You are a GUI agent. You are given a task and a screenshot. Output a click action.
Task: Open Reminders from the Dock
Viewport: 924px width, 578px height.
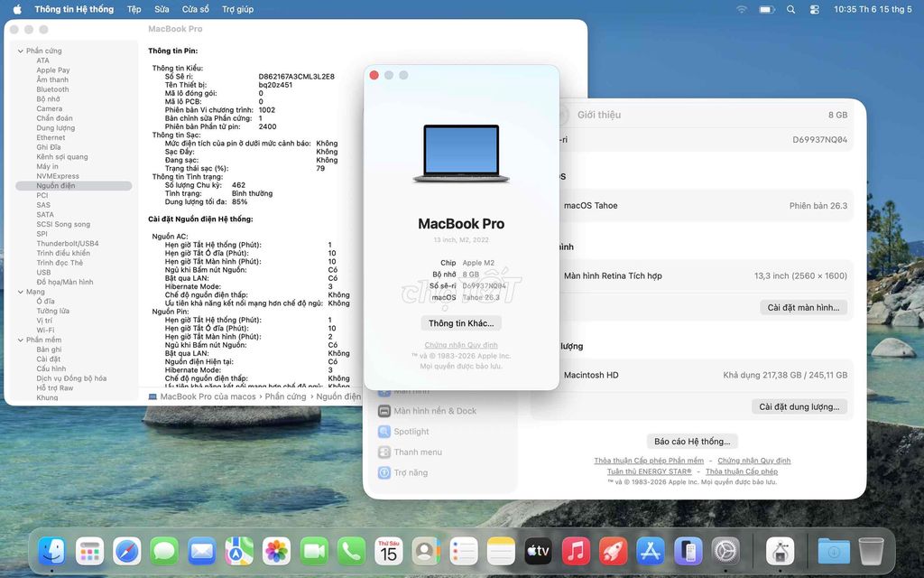coord(464,552)
